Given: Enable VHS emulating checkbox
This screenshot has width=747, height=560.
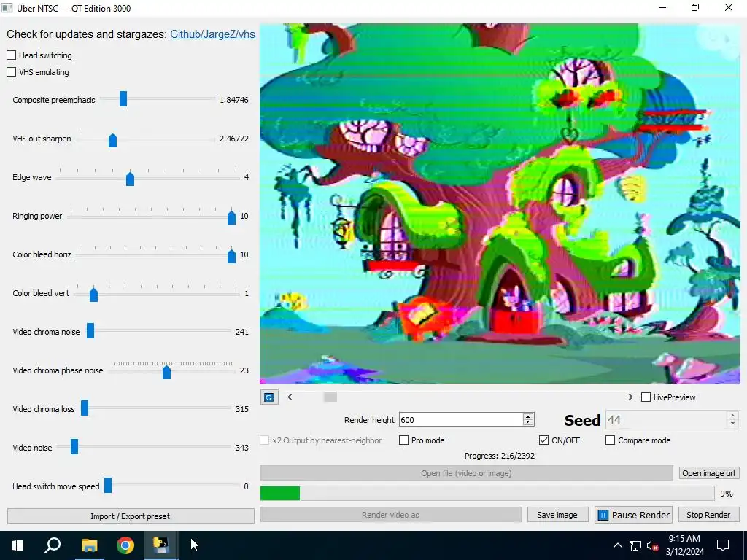Looking at the screenshot, I should point(12,72).
